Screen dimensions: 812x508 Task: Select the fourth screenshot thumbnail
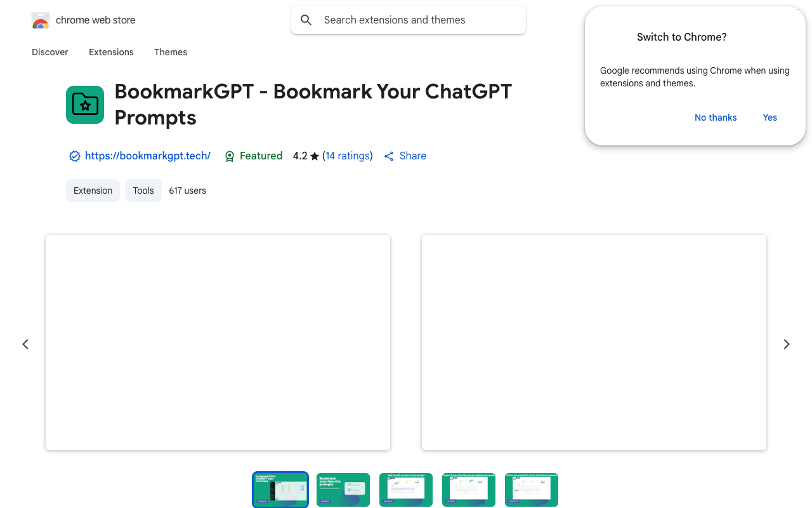pyautogui.click(x=469, y=490)
